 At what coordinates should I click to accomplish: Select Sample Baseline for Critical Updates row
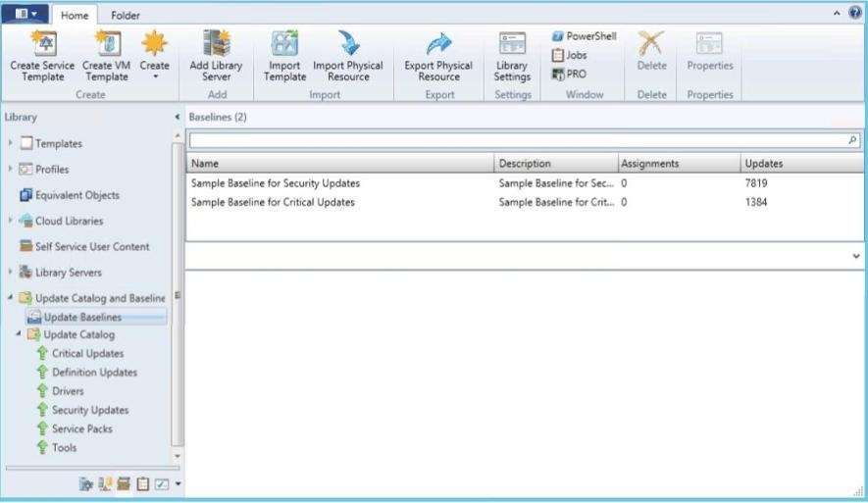(x=525, y=202)
